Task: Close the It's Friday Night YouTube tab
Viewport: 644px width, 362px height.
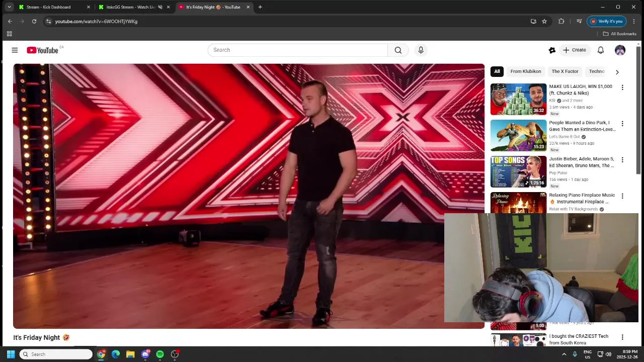Action: click(248, 7)
